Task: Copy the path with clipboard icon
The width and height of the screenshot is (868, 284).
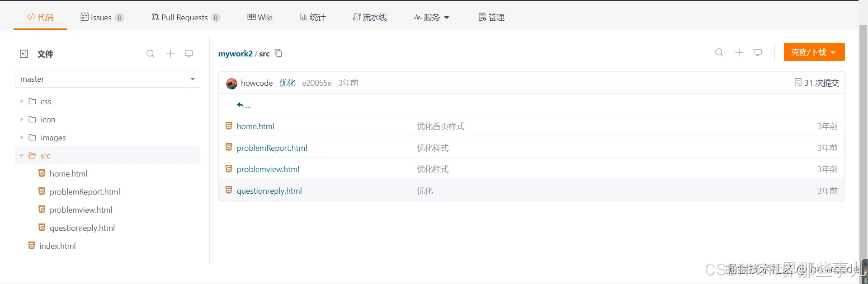Action: [278, 53]
